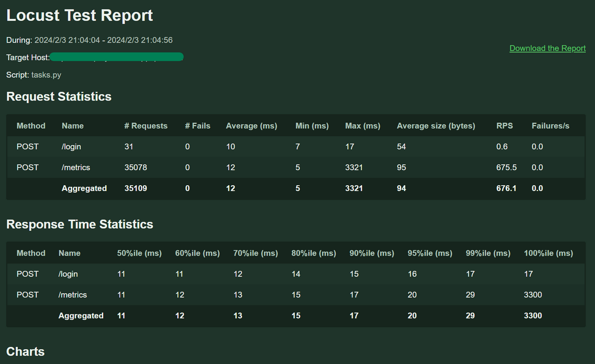This screenshot has width=595, height=364.
Task: Select the # Fails column header
Action: (x=197, y=126)
